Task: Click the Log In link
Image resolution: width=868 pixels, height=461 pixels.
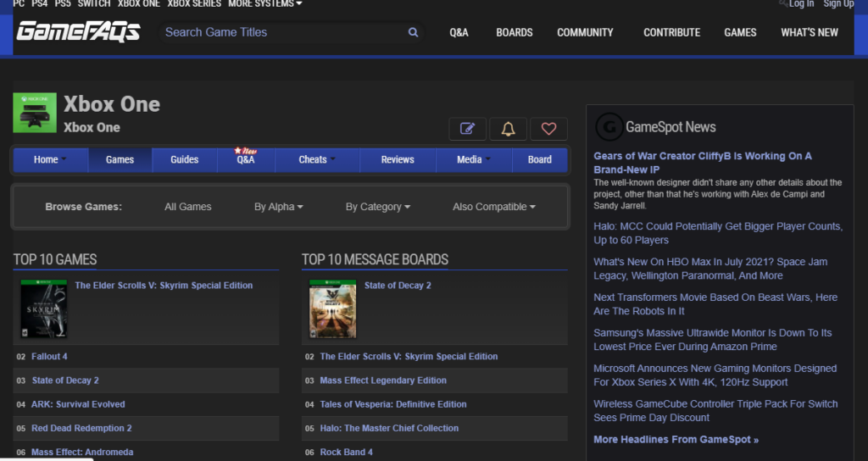Action: [801, 4]
